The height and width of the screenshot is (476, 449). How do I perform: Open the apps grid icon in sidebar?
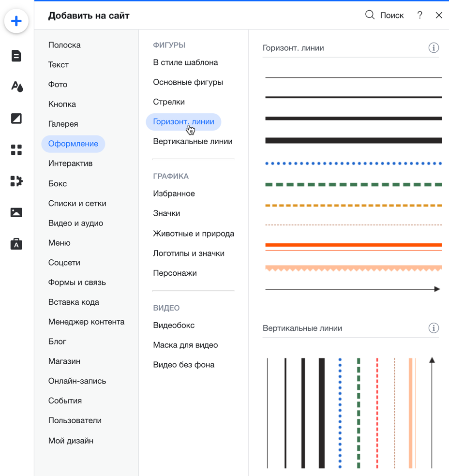tap(16, 150)
